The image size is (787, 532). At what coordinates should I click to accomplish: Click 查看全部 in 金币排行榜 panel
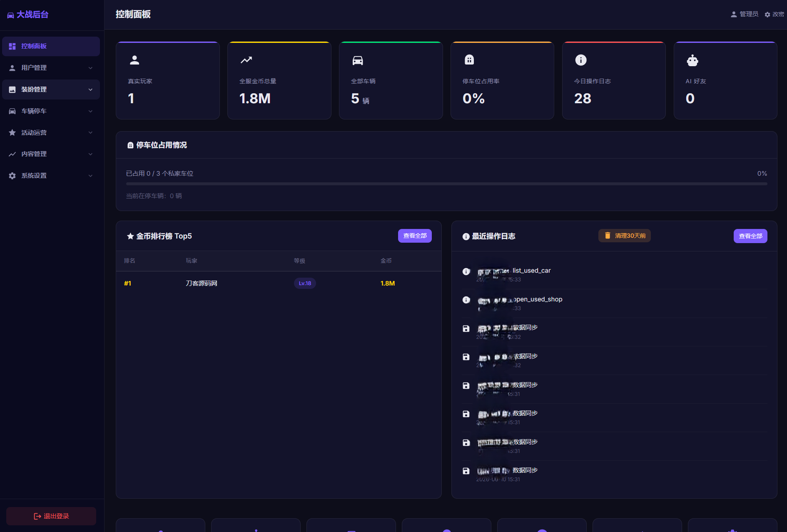click(x=415, y=236)
